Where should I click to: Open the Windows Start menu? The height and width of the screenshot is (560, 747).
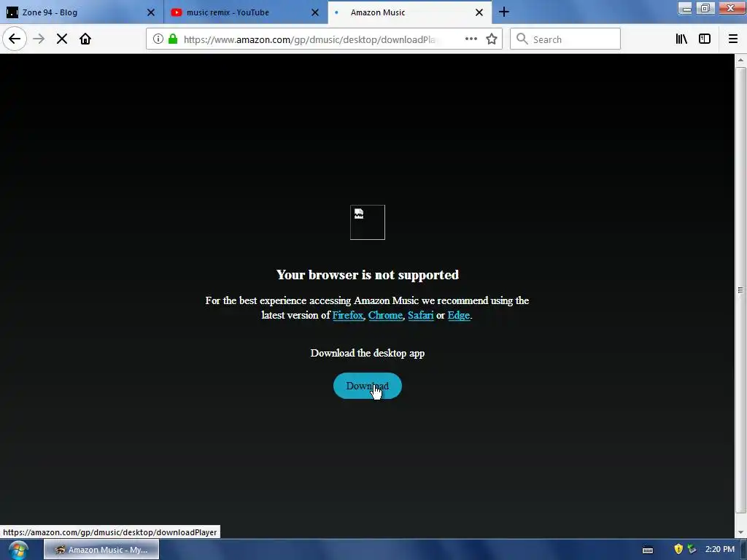pyautogui.click(x=18, y=551)
